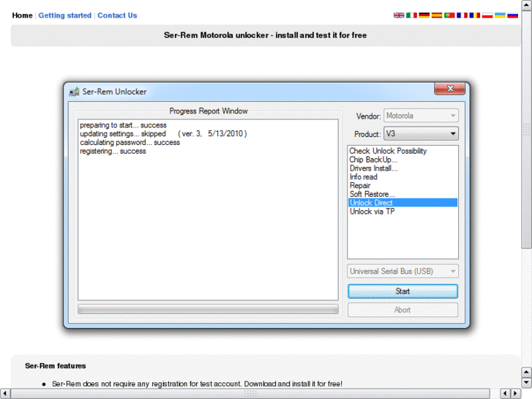Viewport: 532px width, 399px height.
Task: Click inside the Progress Report Window text area
Action: coord(208,209)
